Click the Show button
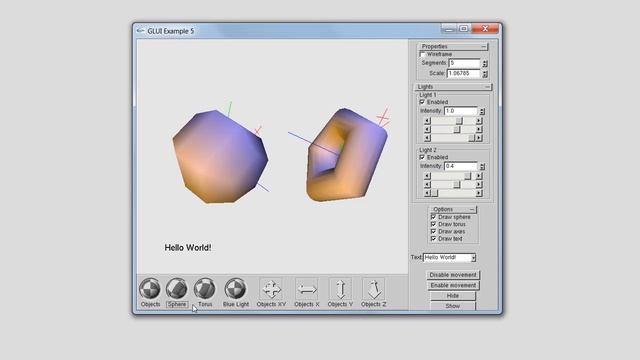 coord(453,306)
